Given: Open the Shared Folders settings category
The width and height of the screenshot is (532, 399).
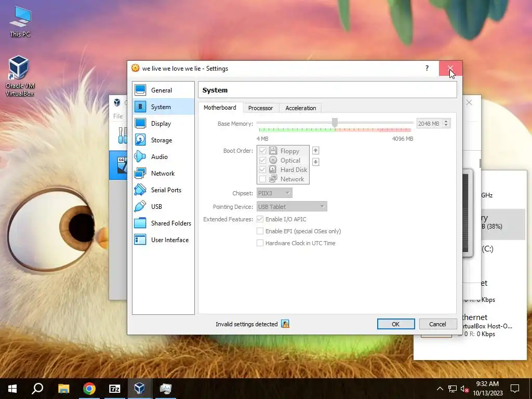Looking at the screenshot, I should point(163,223).
